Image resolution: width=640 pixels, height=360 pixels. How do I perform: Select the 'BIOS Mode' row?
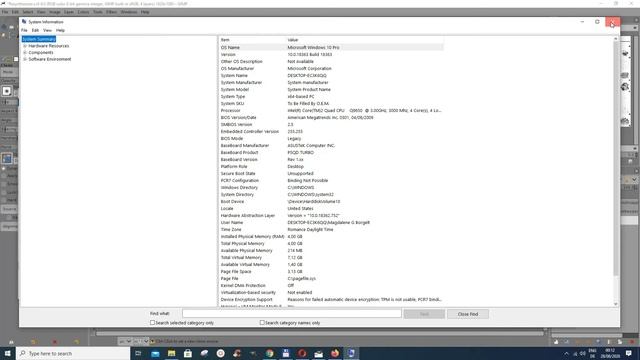(331, 138)
